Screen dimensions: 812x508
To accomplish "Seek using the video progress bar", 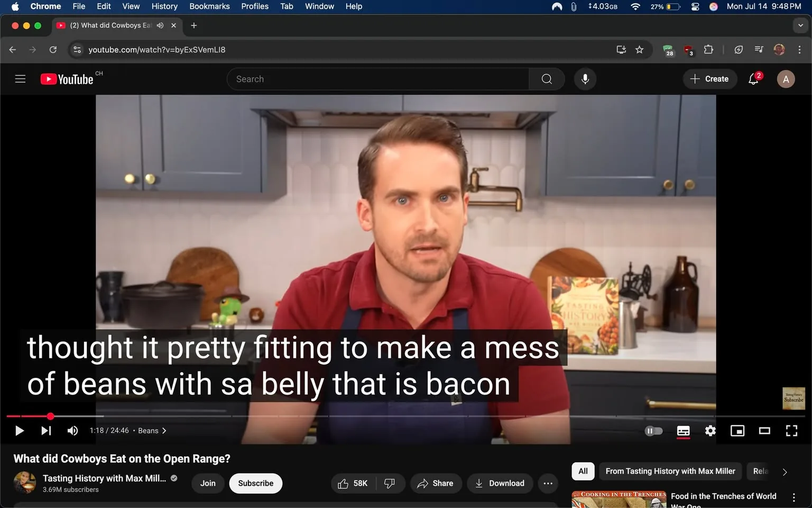I will pos(264,416).
